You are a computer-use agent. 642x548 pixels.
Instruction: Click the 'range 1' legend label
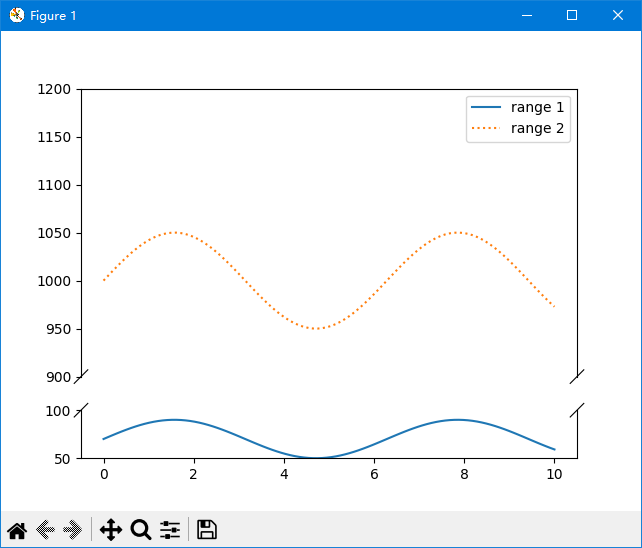pos(537,107)
